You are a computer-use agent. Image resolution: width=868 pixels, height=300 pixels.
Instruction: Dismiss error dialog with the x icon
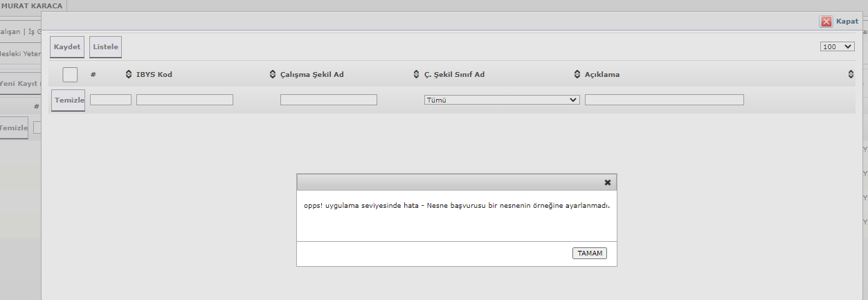(x=607, y=182)
